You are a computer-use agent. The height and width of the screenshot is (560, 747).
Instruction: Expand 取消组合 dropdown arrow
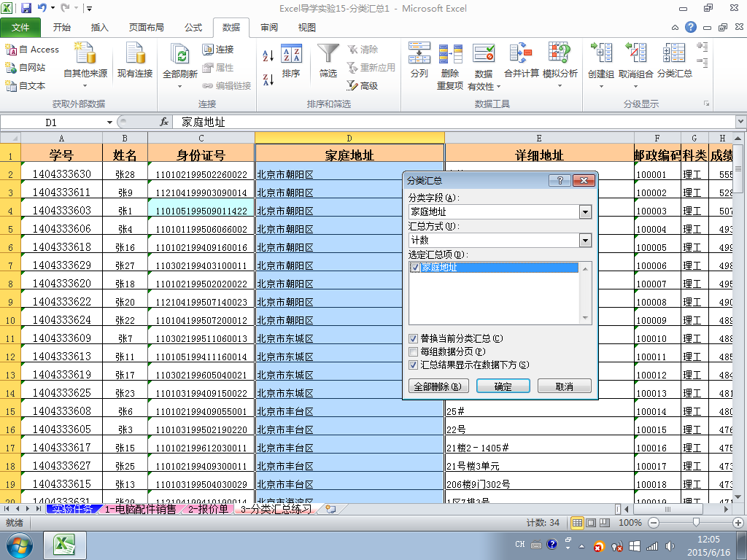tap(636, 87)
